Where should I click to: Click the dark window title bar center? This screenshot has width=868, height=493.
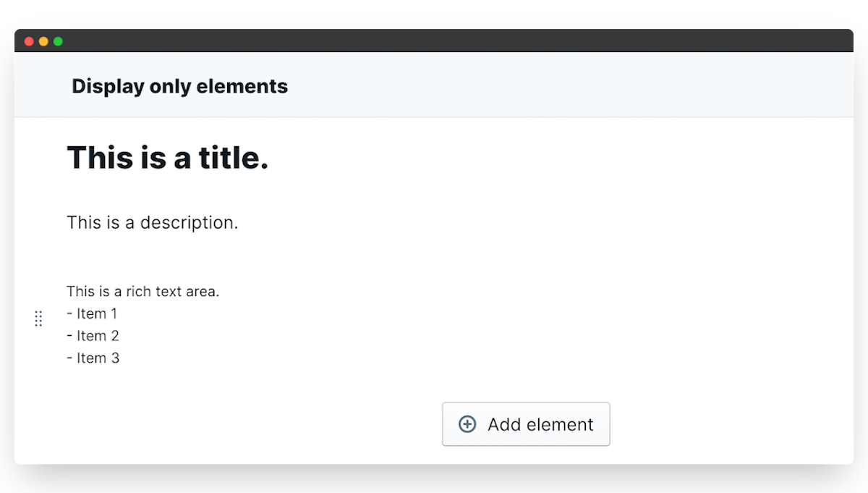coord(434,41)
